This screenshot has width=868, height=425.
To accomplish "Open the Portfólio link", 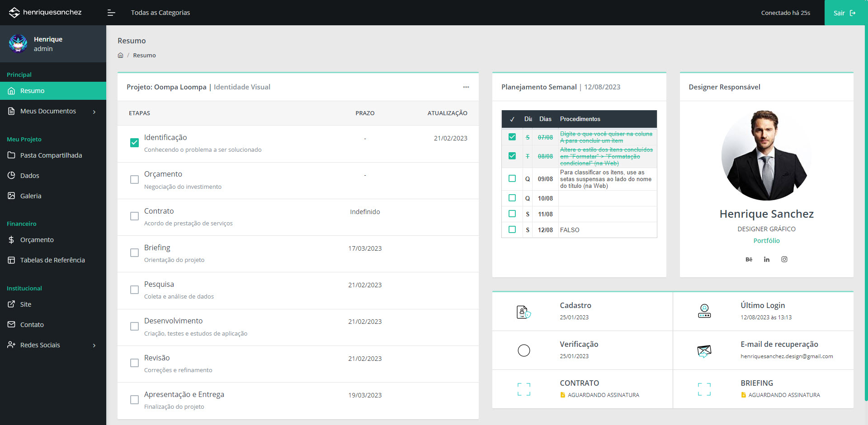I will pyautogui.click(x=766, y=241).
